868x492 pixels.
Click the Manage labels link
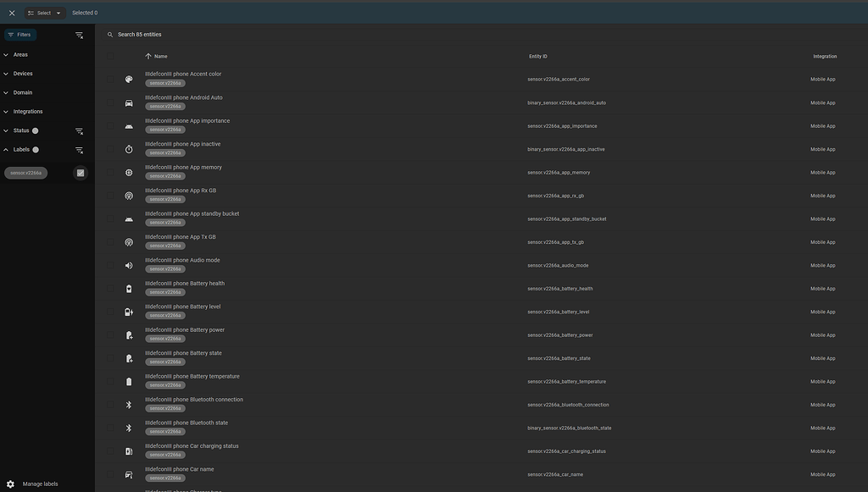point(41,482)
